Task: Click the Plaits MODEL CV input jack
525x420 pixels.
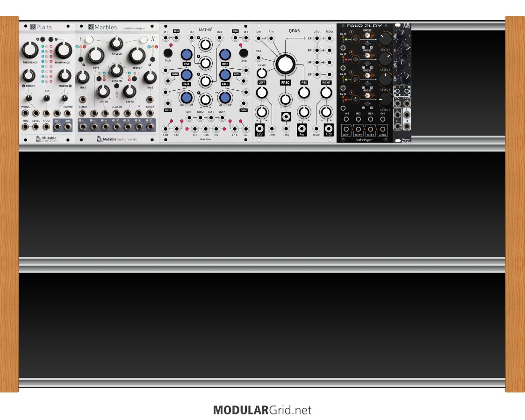Action: click(x=25, y=113)
